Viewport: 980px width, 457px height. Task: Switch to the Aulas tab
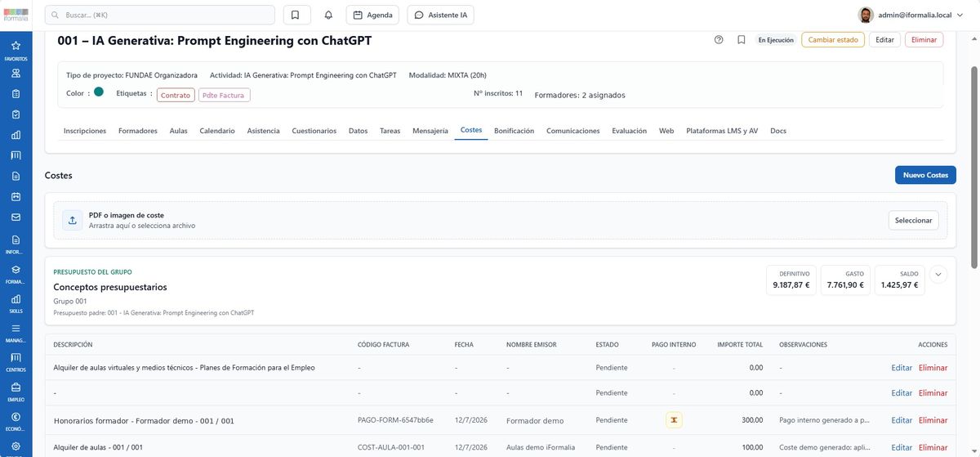pos(179,131)
